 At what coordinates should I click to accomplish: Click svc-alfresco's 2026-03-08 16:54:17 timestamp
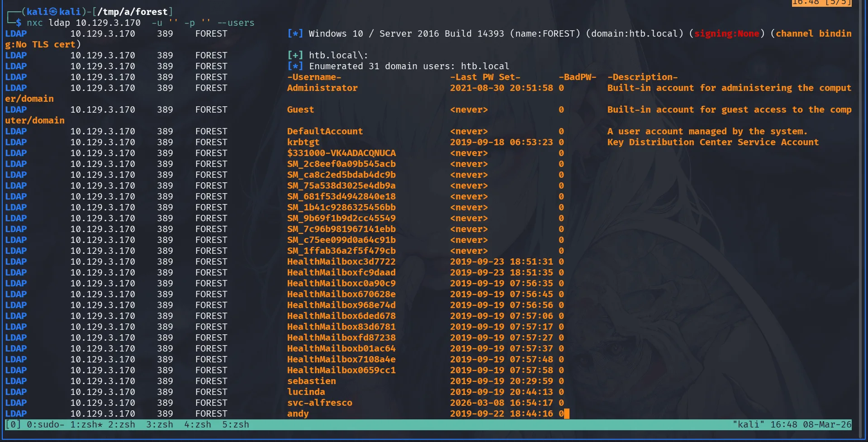[501, 403]
